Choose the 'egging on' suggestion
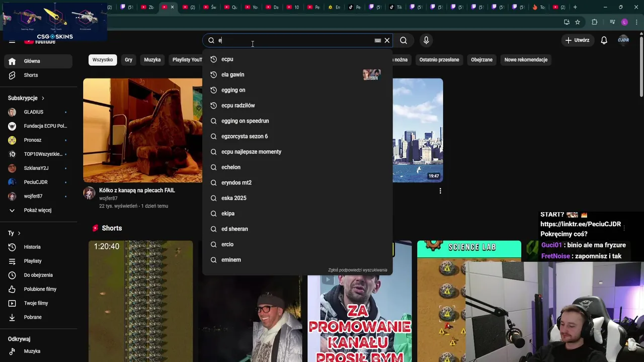The width and height of the screenshot is (644, 362). [297, 90]
